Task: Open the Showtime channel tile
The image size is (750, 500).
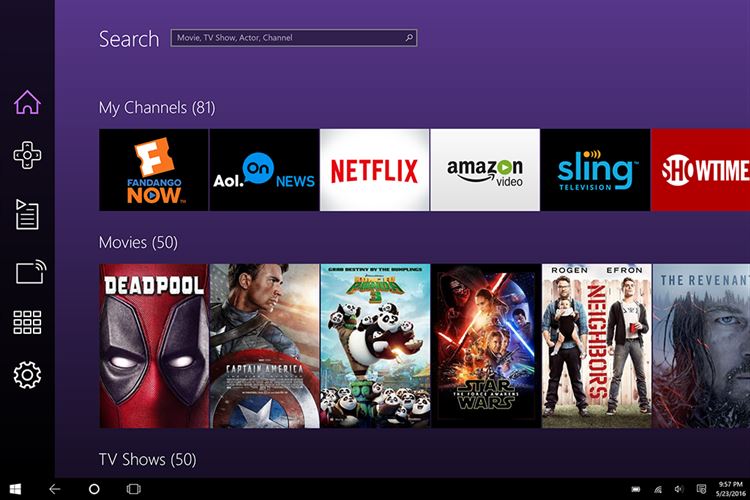Action: pos(701,170)
